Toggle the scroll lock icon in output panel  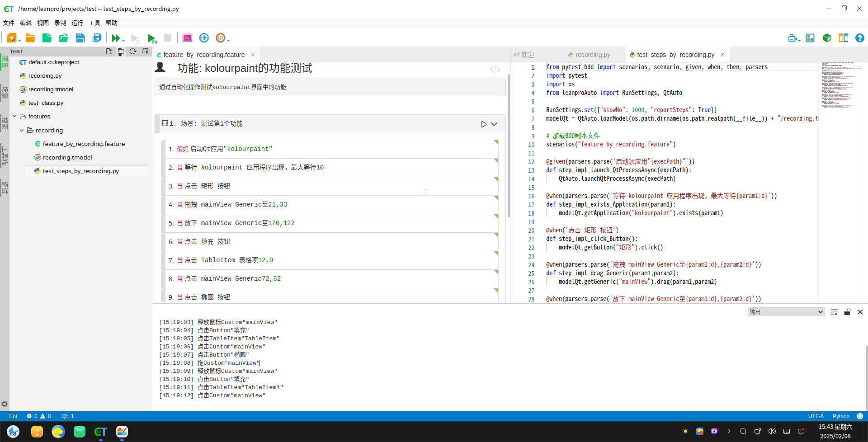tap(847, 312)
